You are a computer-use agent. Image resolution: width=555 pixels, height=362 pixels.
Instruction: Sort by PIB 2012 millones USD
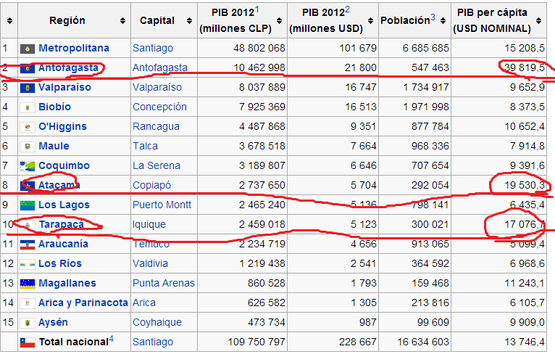(x=371, y=21)
